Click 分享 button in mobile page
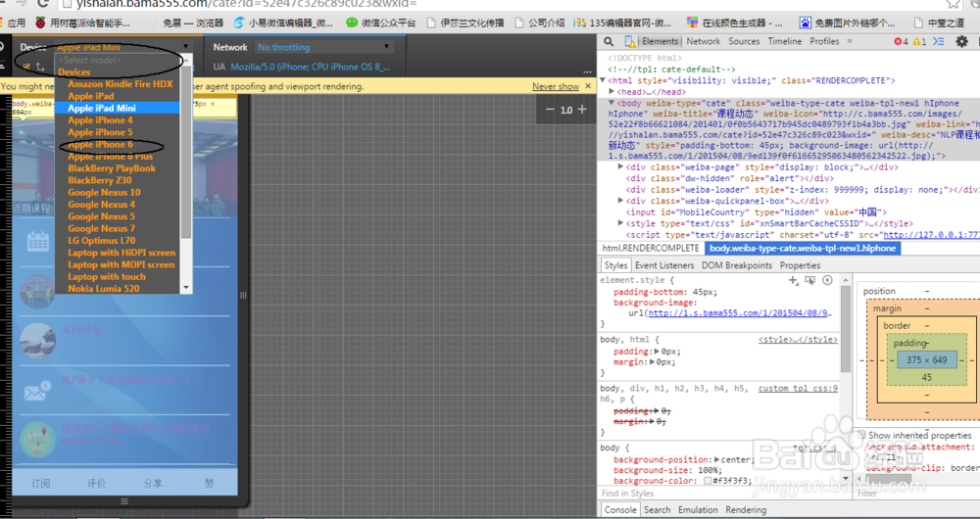 click(153, 484)
